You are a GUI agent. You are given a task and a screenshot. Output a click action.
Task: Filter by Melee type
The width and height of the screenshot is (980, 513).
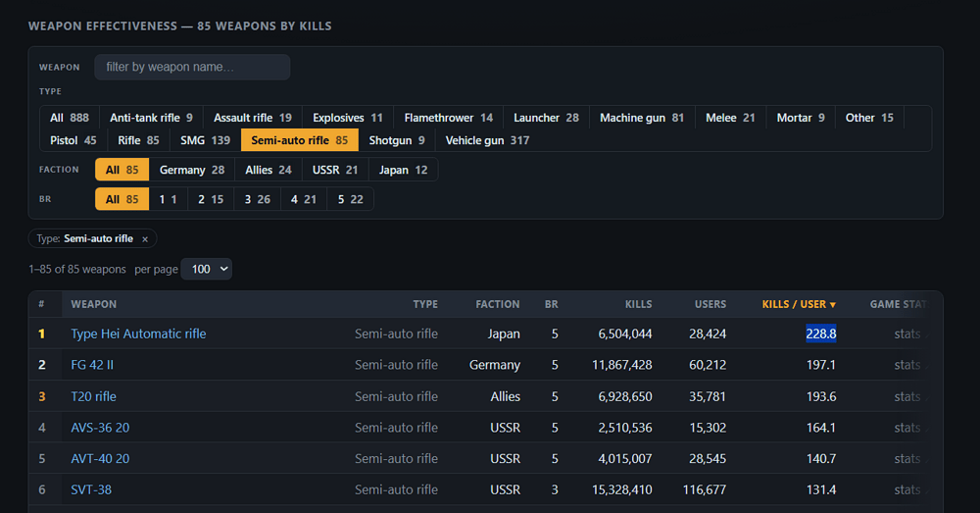pos(731,118)
